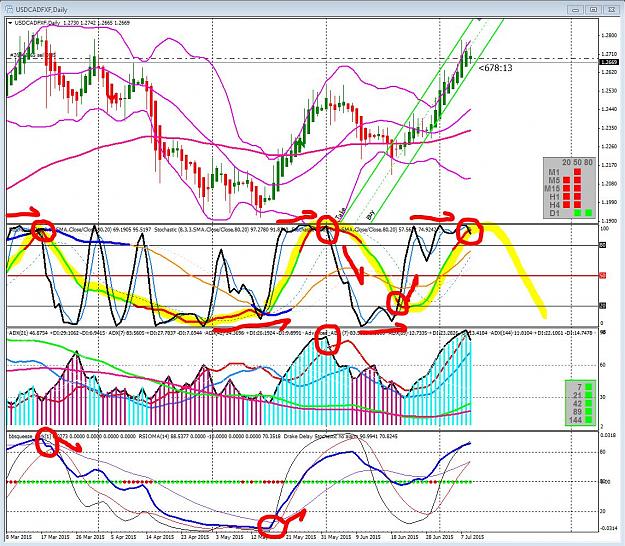Image resolution: width=625 pixels, height=546 pixels.
Task: Minimize the USDCADFXF chart window
Action: coord(575,9)
